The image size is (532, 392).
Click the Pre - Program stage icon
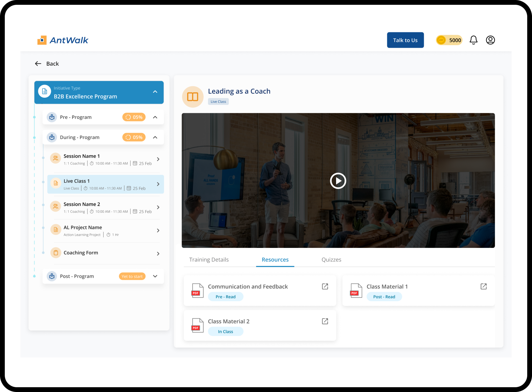pos(52,117)
